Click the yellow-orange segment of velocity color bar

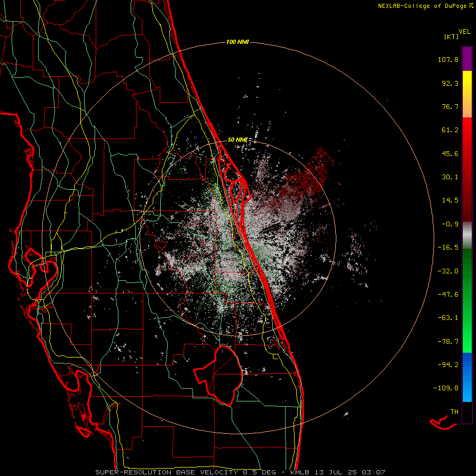pyautogui.click(x=467, y=94)
